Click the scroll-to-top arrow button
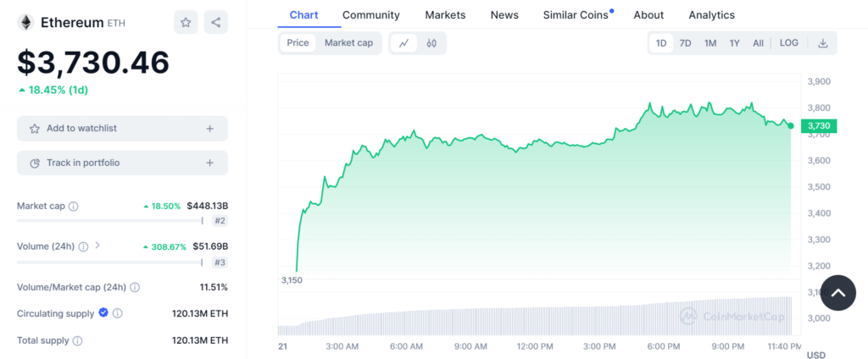This screenshot has height=359, width=868. 838,293
